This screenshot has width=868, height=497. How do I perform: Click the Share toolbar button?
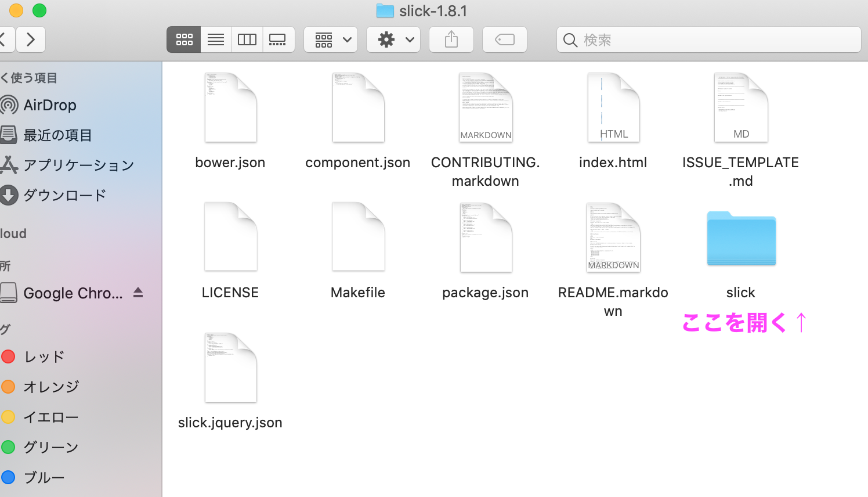[451, 39]
